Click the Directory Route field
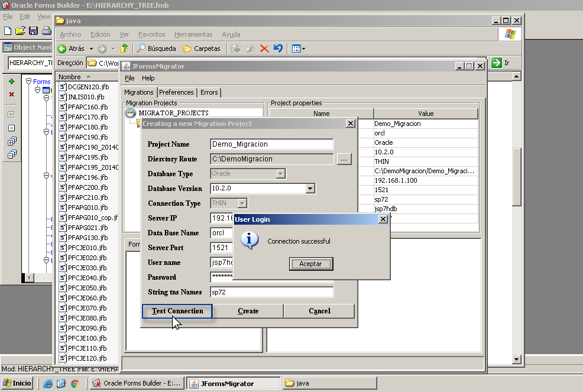583x392 pixels. (x=272, y=159)
